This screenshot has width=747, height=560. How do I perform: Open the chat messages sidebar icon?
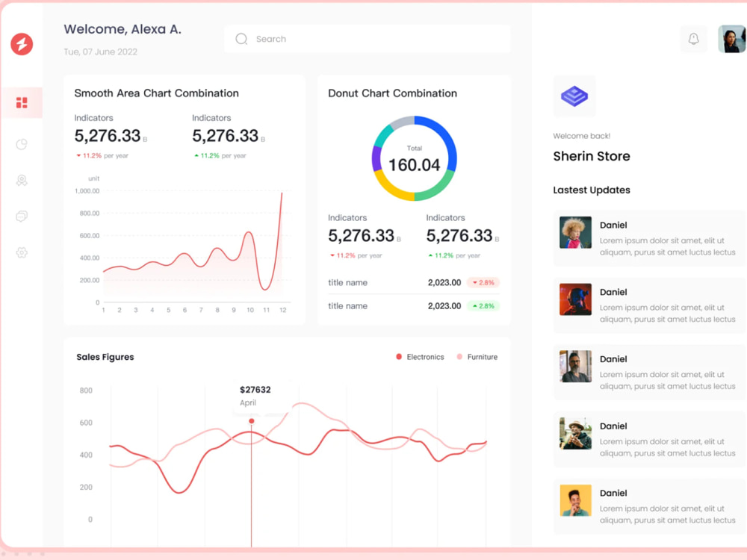point(22,217)
